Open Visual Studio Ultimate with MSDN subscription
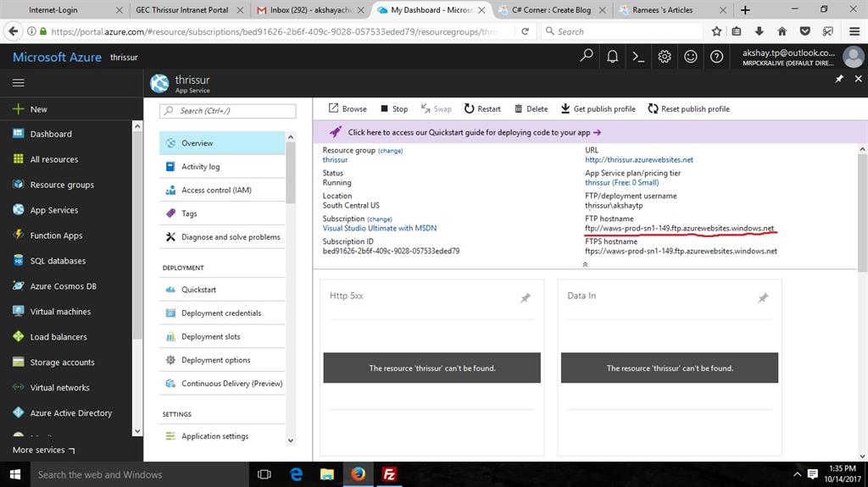Image resolution: width=868 pixels, height=487 pixels. point(379,228)
